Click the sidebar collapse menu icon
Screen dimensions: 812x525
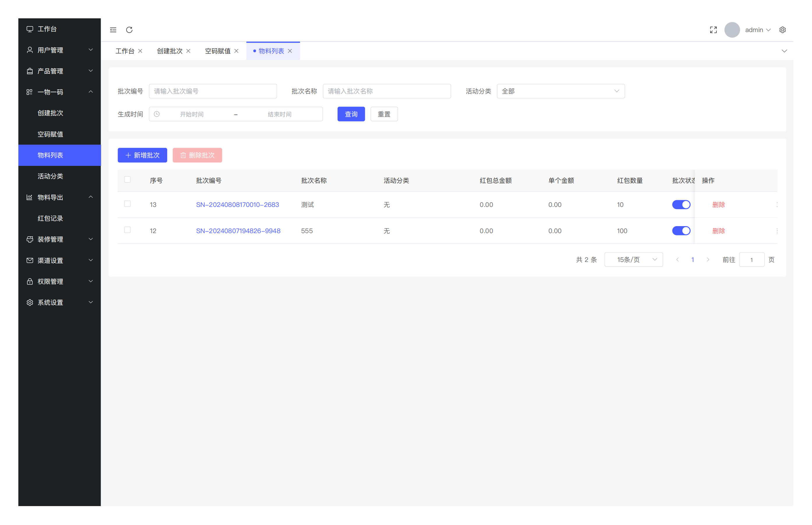click(113, 30)
